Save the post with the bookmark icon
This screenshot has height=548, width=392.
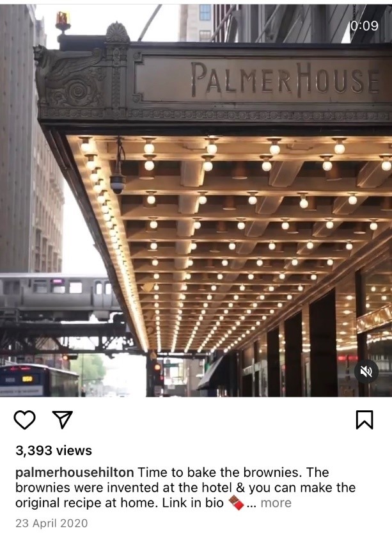pyautogui.click(x=365, y=419)
